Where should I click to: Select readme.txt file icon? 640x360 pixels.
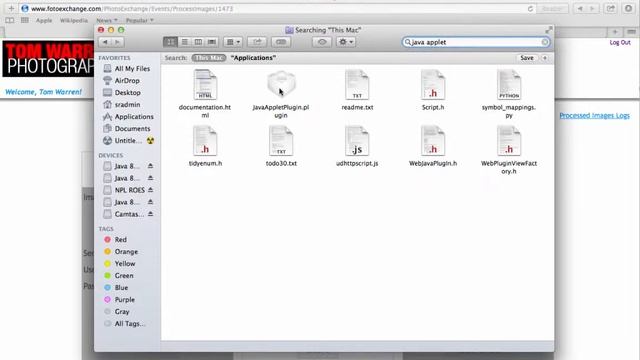(357, 84)
